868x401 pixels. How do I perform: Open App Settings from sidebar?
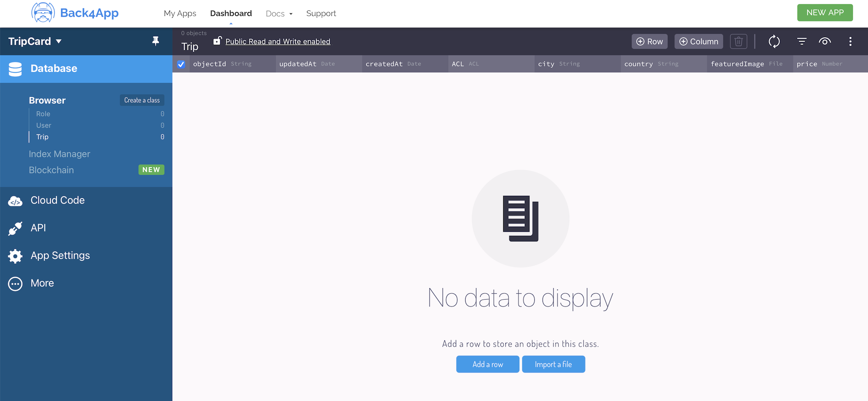click(x=60, y=256)
